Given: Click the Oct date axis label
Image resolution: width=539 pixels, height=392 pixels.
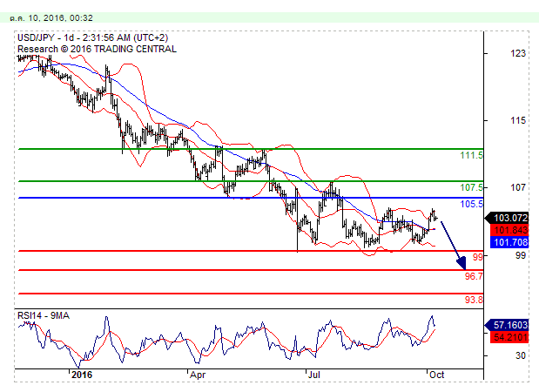Looking at the screenshot, I should 436,375.
